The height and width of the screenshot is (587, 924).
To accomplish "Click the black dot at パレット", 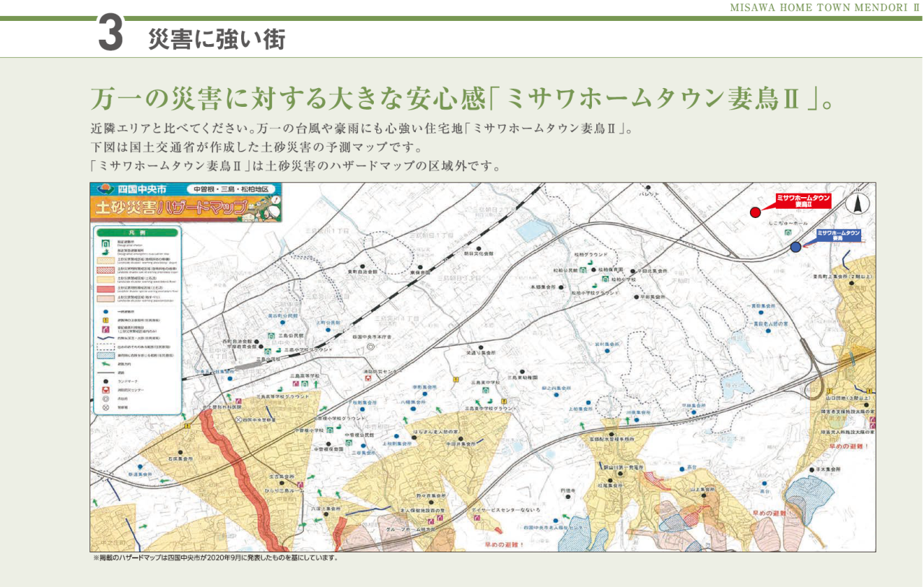I will point(648,187).
